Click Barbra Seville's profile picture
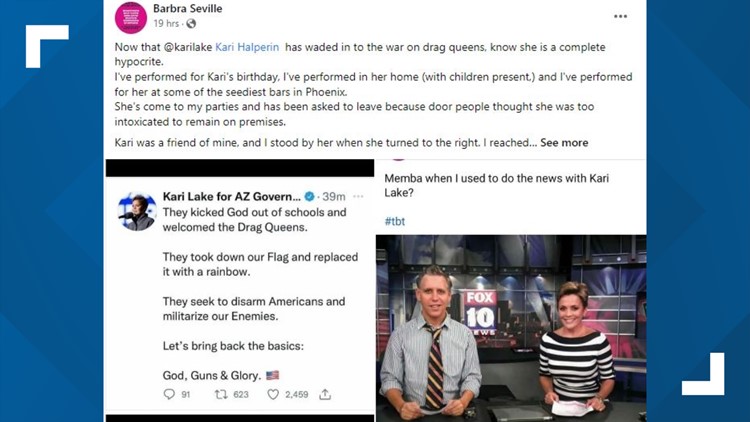This screenshot has height=422, width=750. tap(131, 18)
